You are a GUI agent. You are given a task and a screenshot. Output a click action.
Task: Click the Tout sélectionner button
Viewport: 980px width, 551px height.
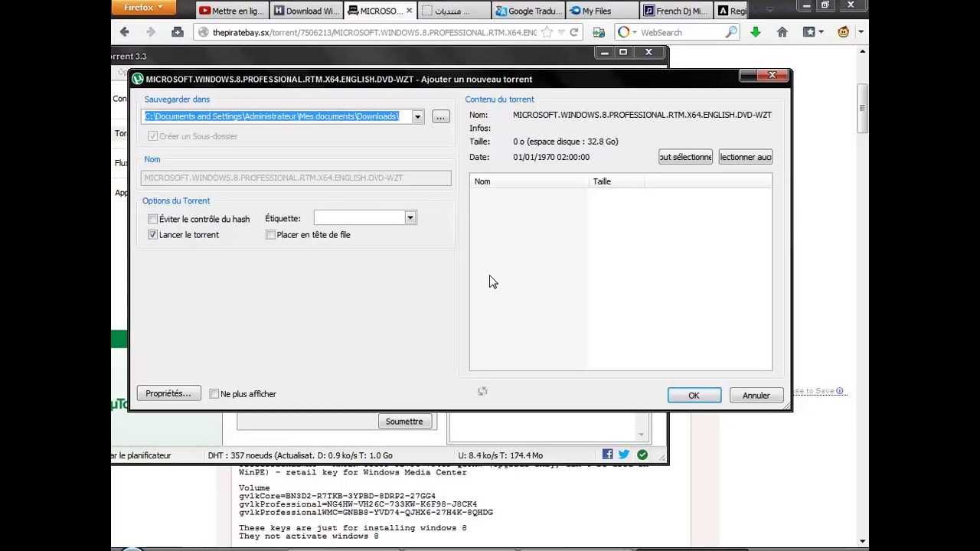coord(685,157)
